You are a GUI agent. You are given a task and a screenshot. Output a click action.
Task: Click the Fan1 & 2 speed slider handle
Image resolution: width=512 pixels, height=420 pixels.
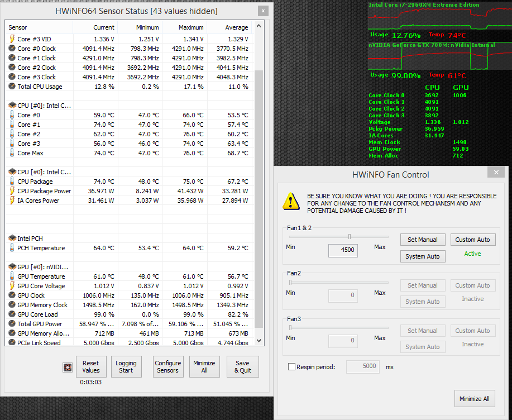click(350, 236)
